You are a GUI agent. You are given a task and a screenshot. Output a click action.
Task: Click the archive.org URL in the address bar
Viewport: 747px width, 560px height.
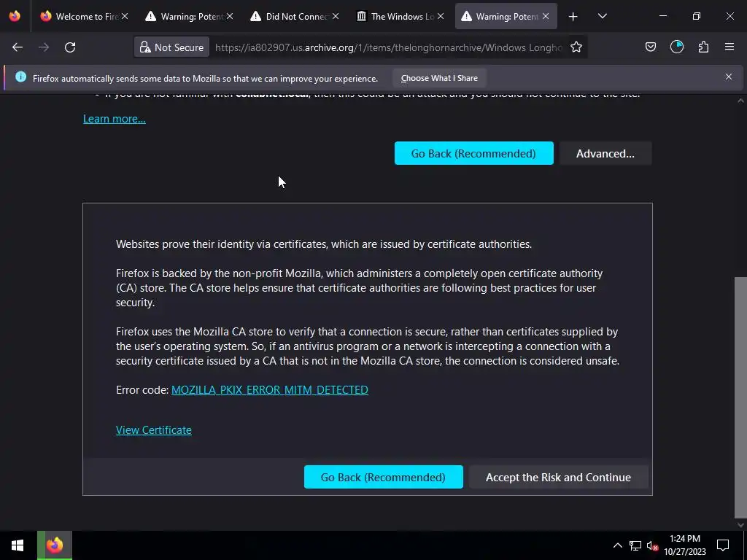click(388, 47)
